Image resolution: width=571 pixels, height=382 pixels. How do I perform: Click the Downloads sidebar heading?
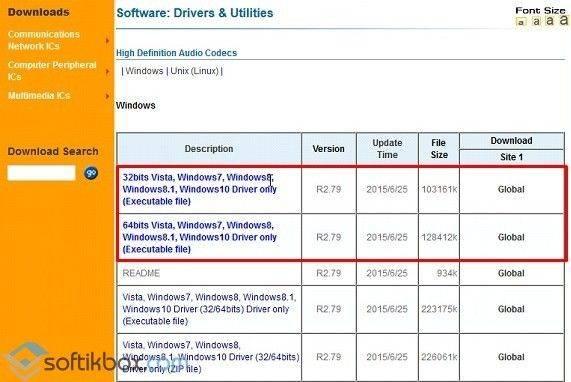[39, 12]
